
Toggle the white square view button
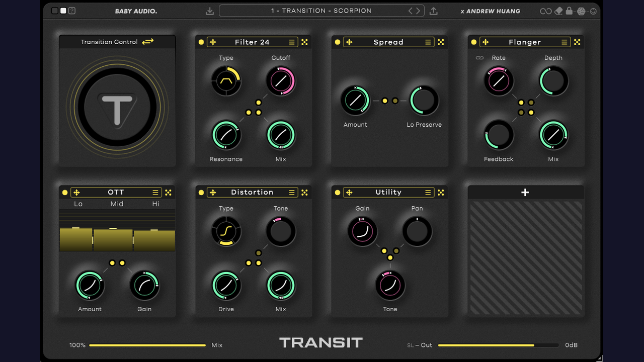coord(63,11)
